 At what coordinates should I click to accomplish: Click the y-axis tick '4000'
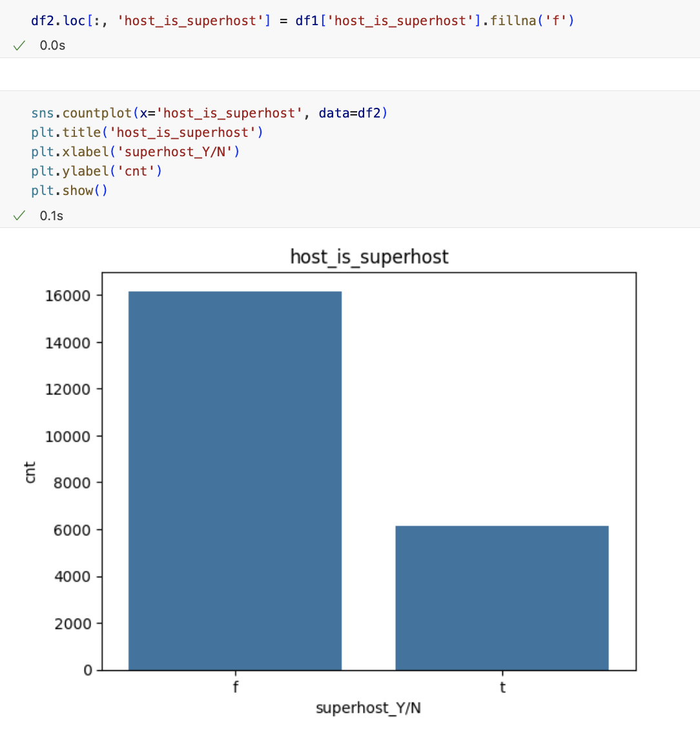coord(72,577)
